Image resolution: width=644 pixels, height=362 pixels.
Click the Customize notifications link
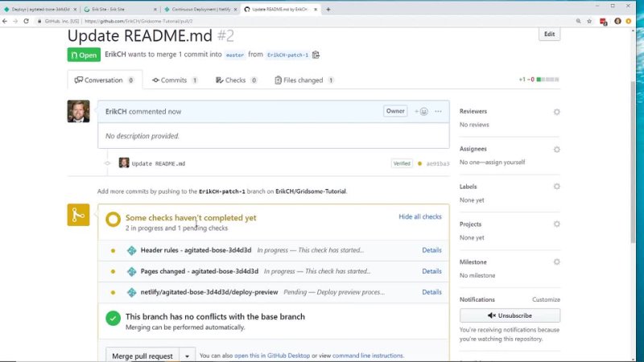coord(546,299)
